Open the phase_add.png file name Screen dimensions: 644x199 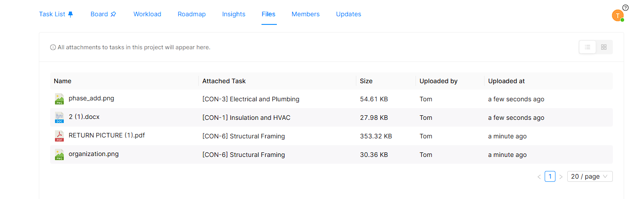(91, 98)
